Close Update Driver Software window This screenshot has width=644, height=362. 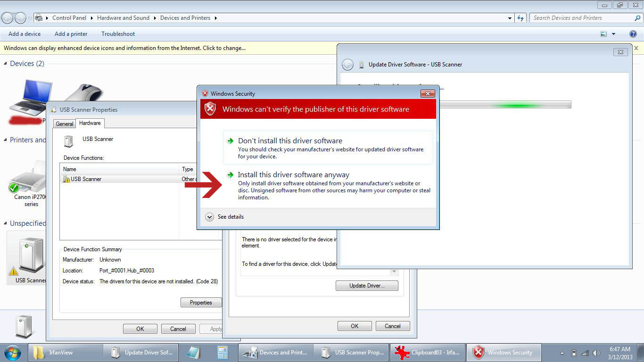[620, 52]
